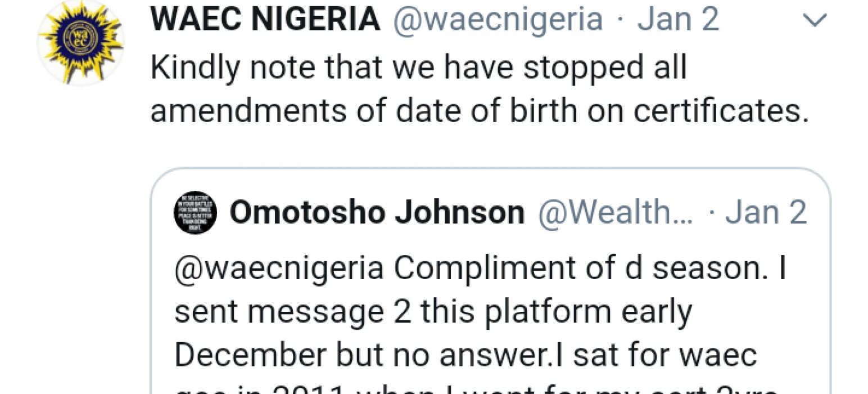This screenshot has width=868, height=394.
Task: Open the quoted tweet card border area
Action: point(490,281)
